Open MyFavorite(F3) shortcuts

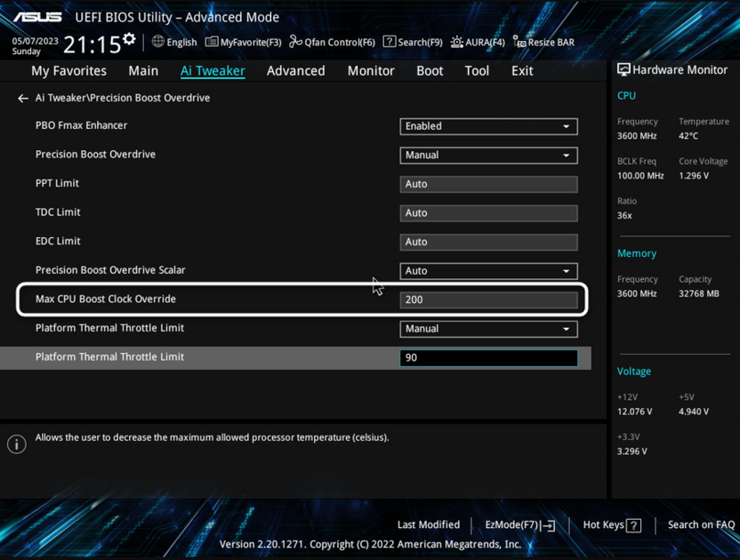point(243,41)
